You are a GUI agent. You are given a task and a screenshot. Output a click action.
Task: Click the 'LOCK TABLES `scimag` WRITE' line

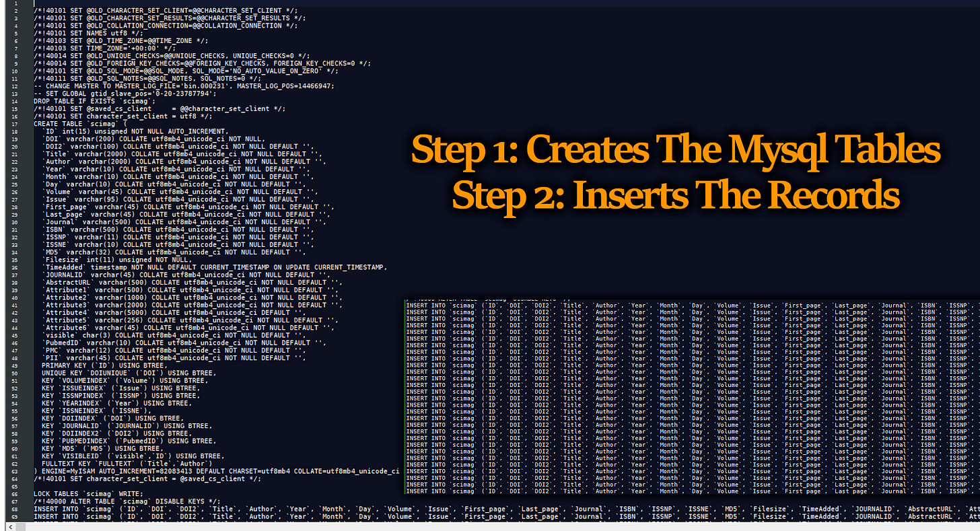[89, 494]
